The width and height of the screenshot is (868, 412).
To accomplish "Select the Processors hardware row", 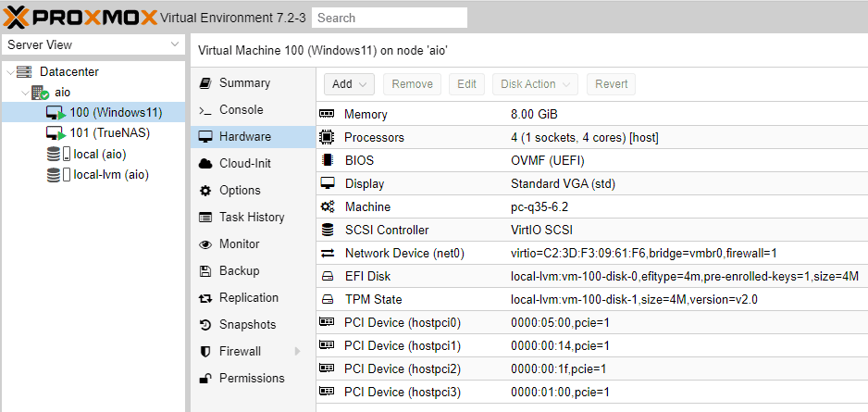I will point(592,137).
